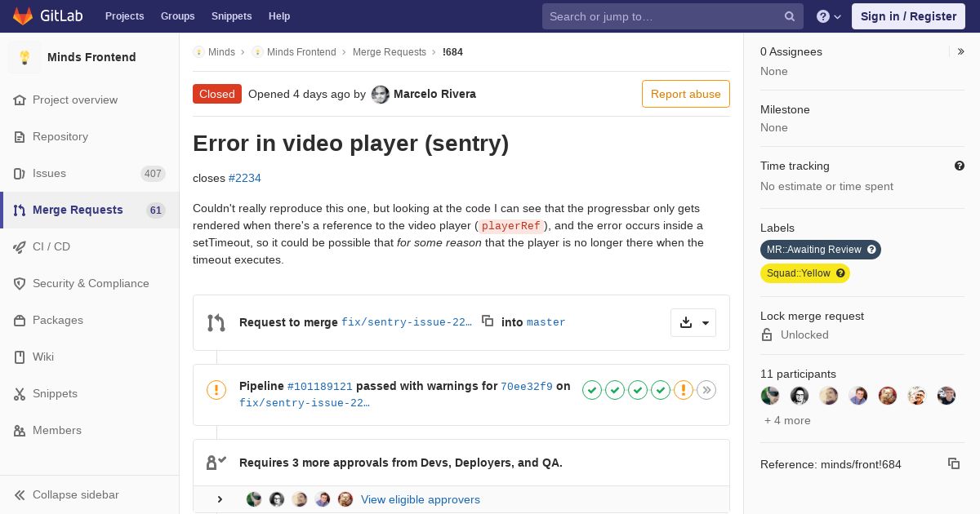Expand the eligible approvers row
The image size is (980, 514).
[x=220, y=499]
